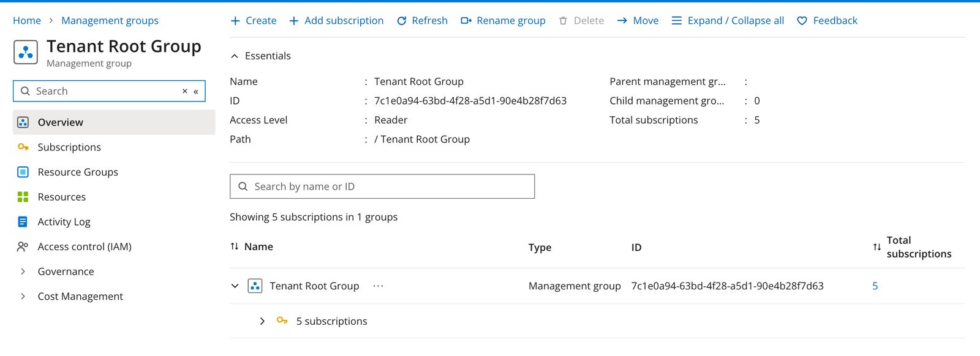Viewport: 980px width, 356px height.
Task: Collapse the Essentials section
Action: 234,56
